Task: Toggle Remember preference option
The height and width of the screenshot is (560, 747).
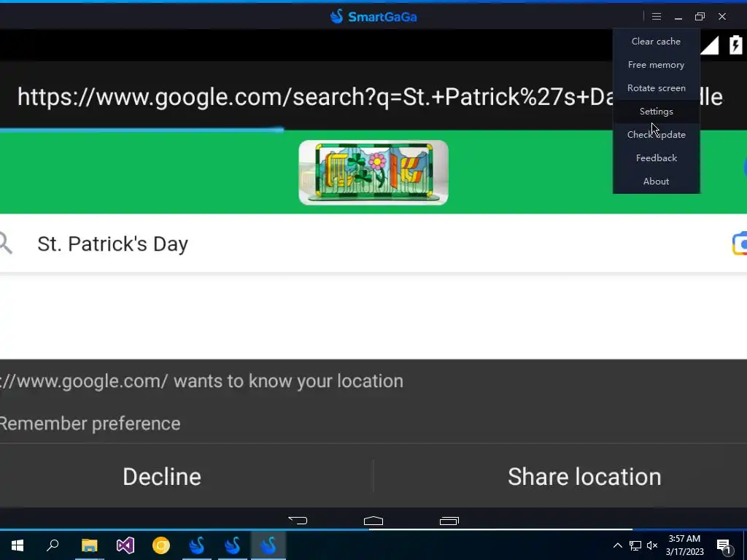Action: point(90,424)
